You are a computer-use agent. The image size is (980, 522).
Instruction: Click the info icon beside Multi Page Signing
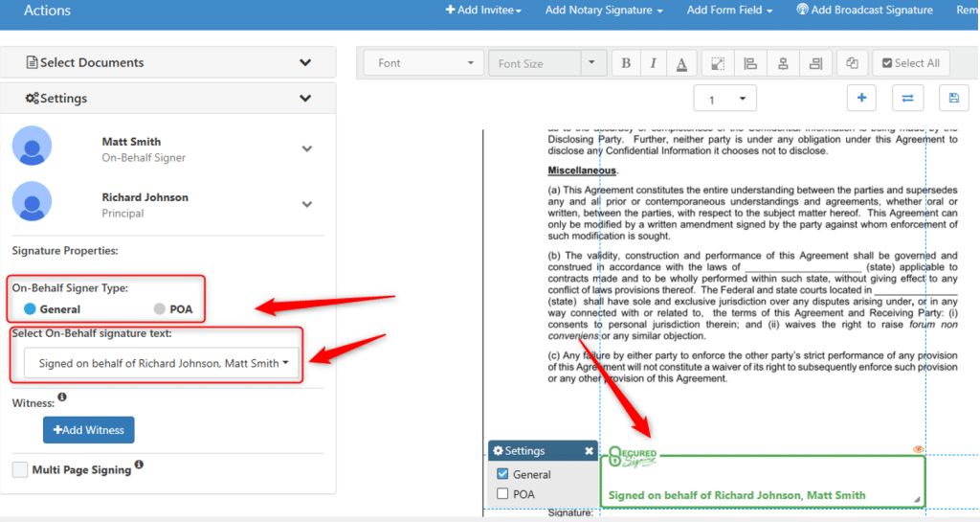pyautogui.click(x=139, y=465)
